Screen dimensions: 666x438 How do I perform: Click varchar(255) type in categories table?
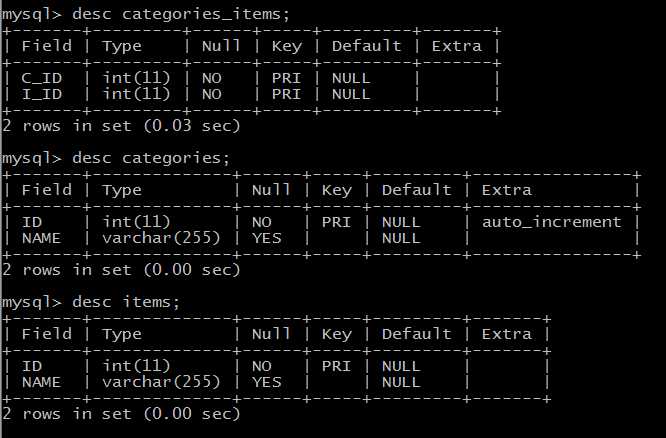(161, 238)
